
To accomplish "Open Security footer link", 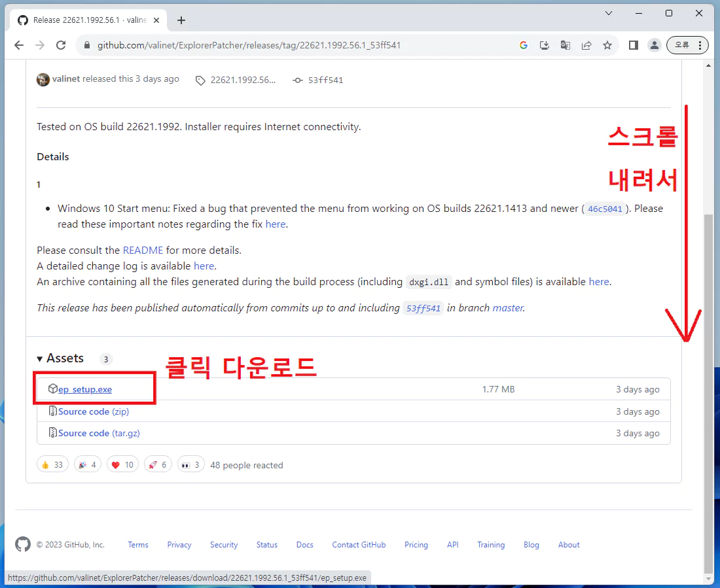I will (x=224, y=544).
